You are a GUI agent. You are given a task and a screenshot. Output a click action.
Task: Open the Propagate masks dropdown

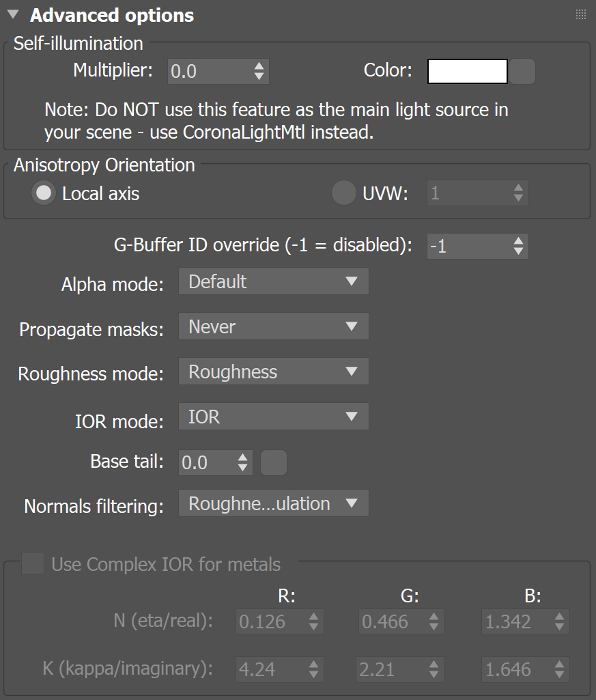click(273, 326)
